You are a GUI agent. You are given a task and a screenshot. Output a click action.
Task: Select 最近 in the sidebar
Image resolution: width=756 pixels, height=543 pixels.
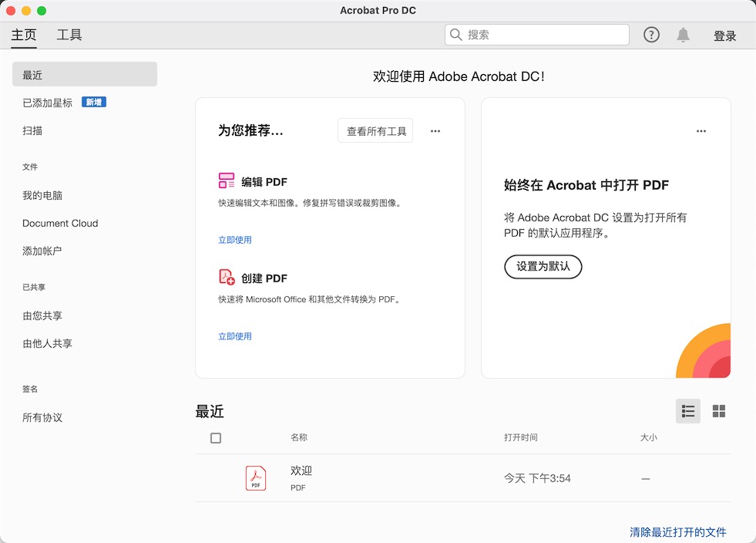pyautogui.click(x=84, y=74)
